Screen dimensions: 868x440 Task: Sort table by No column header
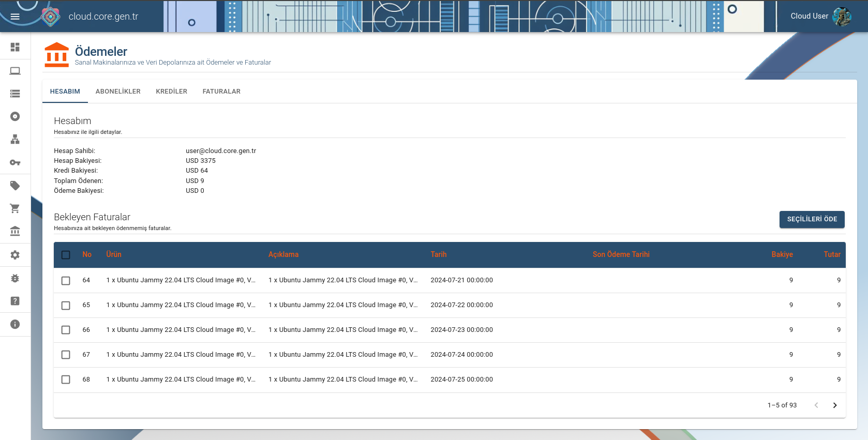pyautogui.click(x=87, y=254)
